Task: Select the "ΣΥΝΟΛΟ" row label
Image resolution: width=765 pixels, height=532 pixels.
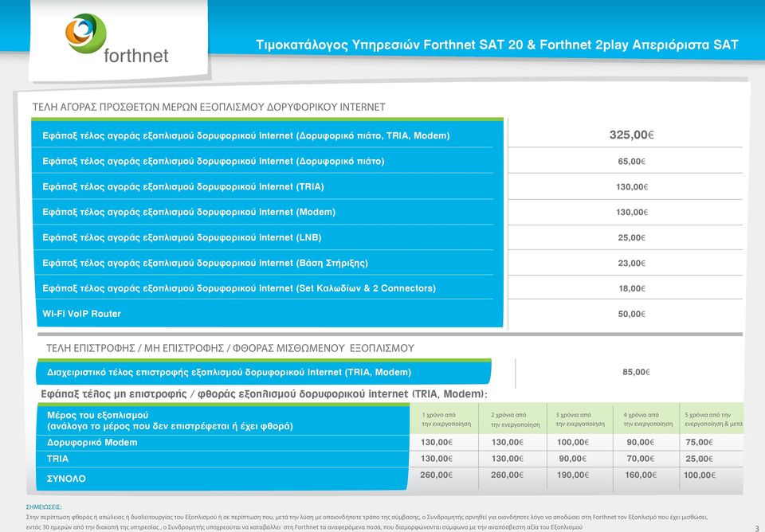Action: [66, 479]
